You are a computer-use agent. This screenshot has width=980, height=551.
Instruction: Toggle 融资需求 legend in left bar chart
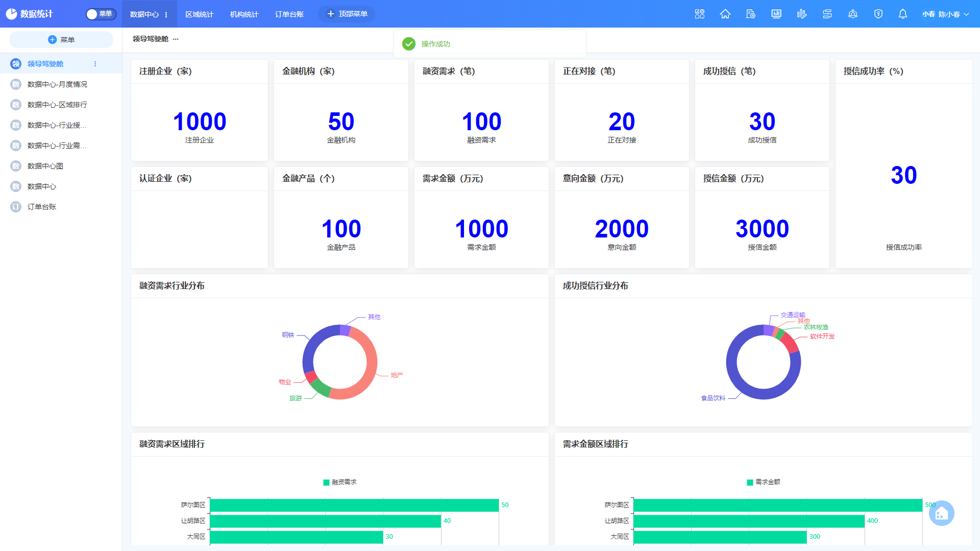340,482
